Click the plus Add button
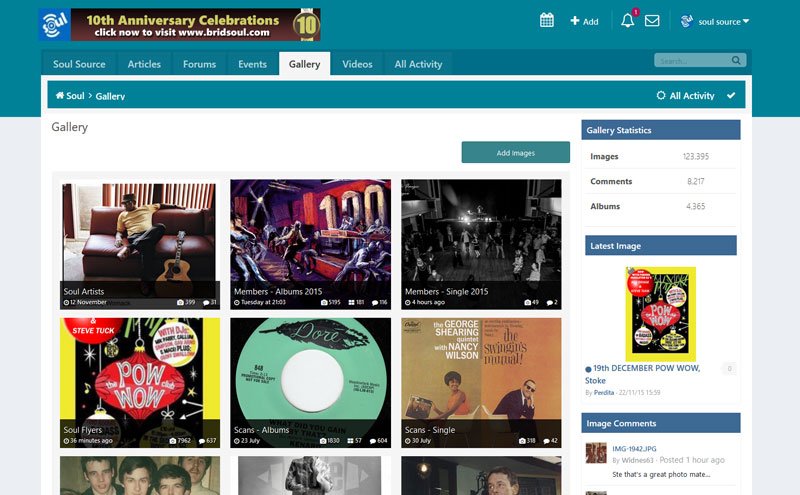The width and height of the screenshot is (800, 495). click(x=584, y=21)
